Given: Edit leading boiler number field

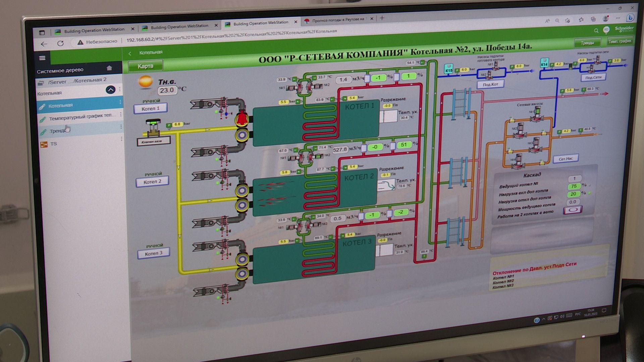Looking at the screenshot, I should click(575, 179).
